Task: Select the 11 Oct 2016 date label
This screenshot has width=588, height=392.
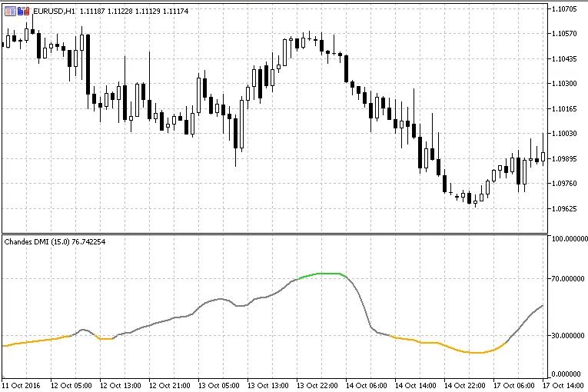Action: click(23, 384)
